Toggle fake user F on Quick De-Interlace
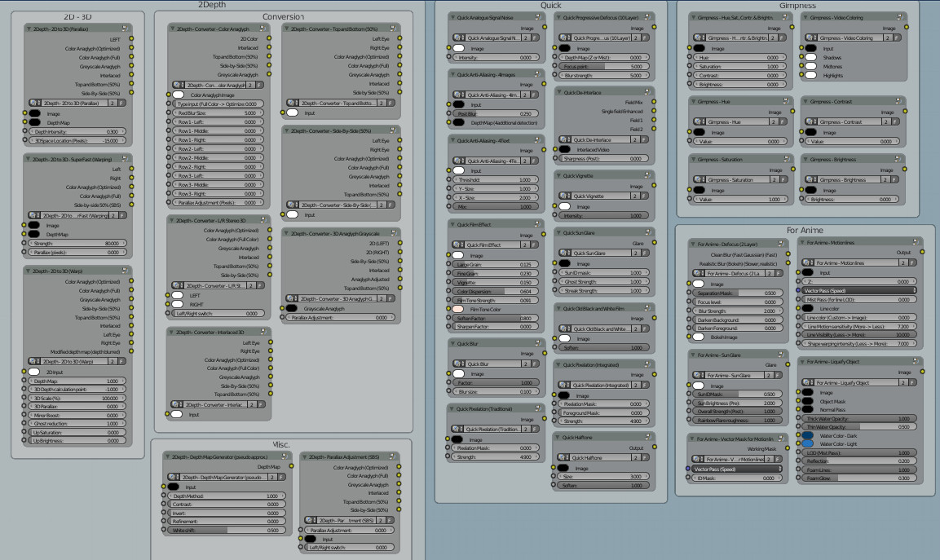Screen dimensions: 940x560 pos(645,139)
